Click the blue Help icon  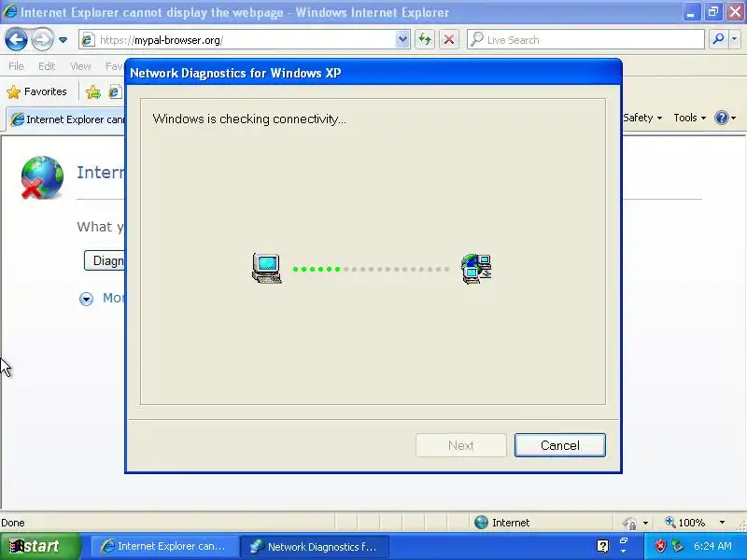pyautogui.click(x=722, y=118)
